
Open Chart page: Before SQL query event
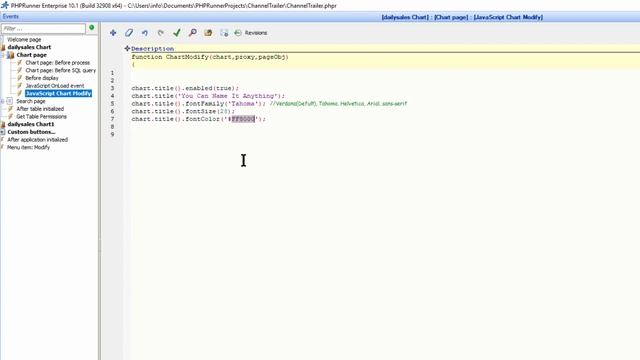click(x=60, y=71)
